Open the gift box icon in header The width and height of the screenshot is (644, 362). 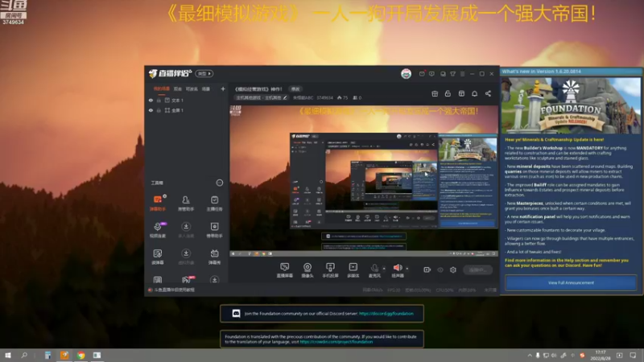click(x=435, y=93)
